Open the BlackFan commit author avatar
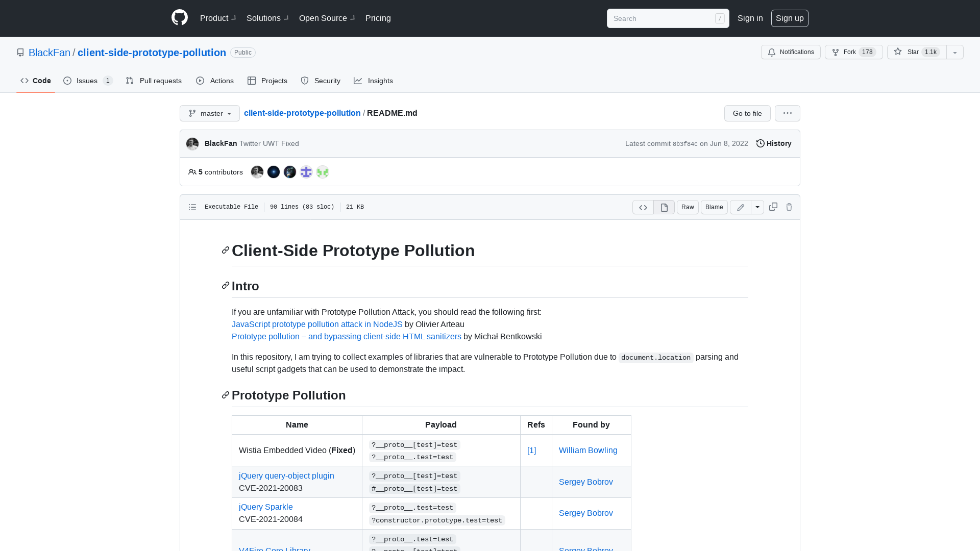Viewport: 980px width, 551px height. 192,144
